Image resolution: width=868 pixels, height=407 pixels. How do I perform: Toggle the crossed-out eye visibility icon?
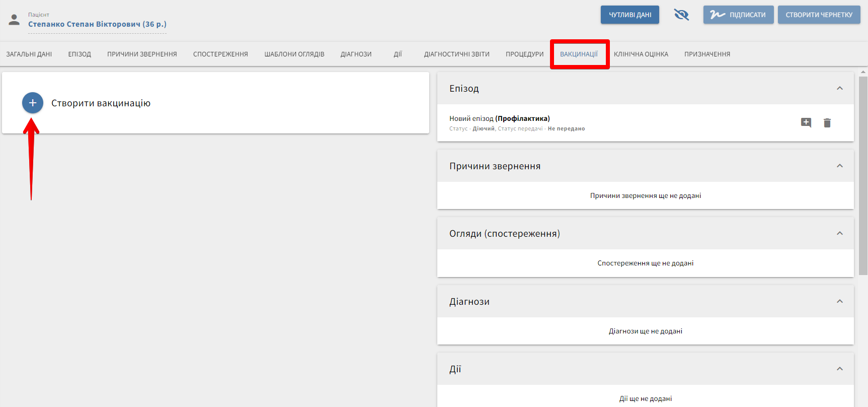point(681,15)
